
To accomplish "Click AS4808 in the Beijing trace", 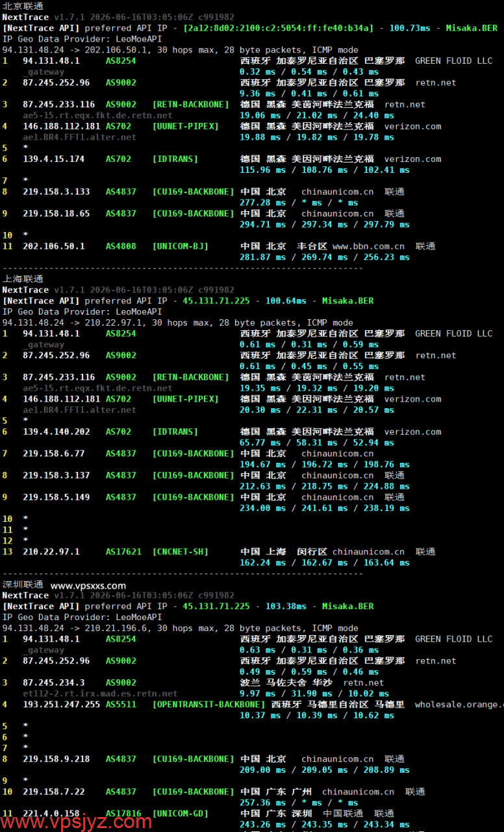I will coord(121,246).
